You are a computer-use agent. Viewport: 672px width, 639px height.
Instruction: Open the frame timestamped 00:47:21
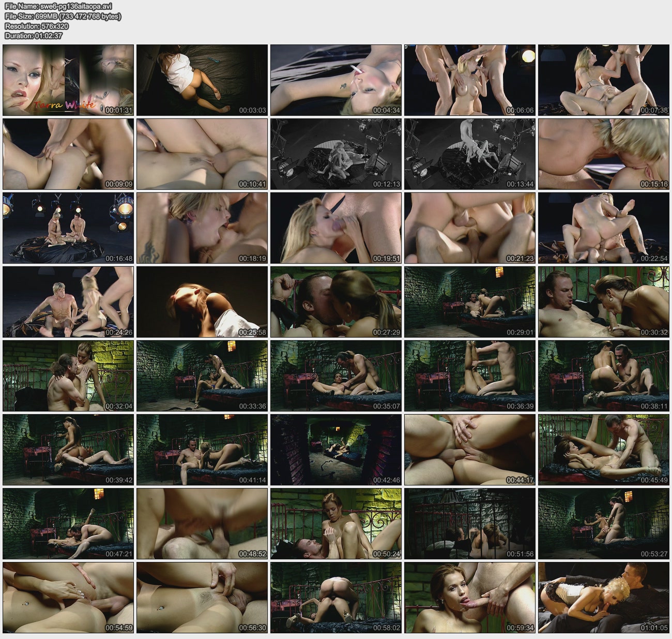(68, 524)
